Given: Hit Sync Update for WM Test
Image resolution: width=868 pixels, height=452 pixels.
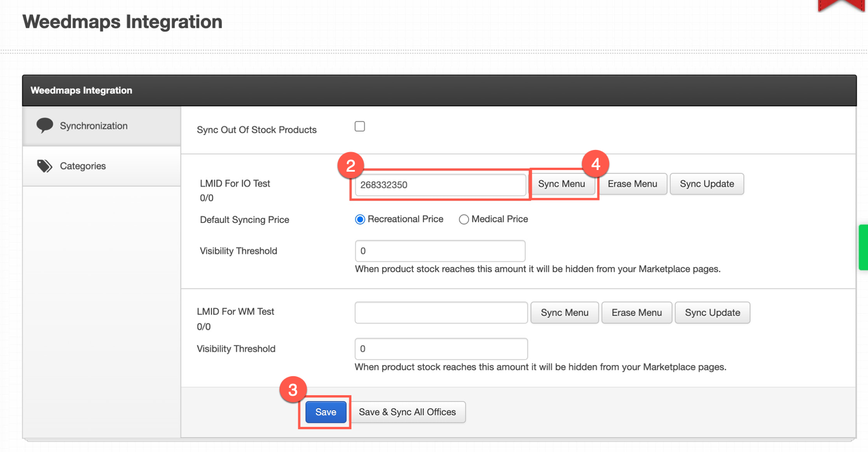Looking at the screenshot, I should (x=712, y=313).
